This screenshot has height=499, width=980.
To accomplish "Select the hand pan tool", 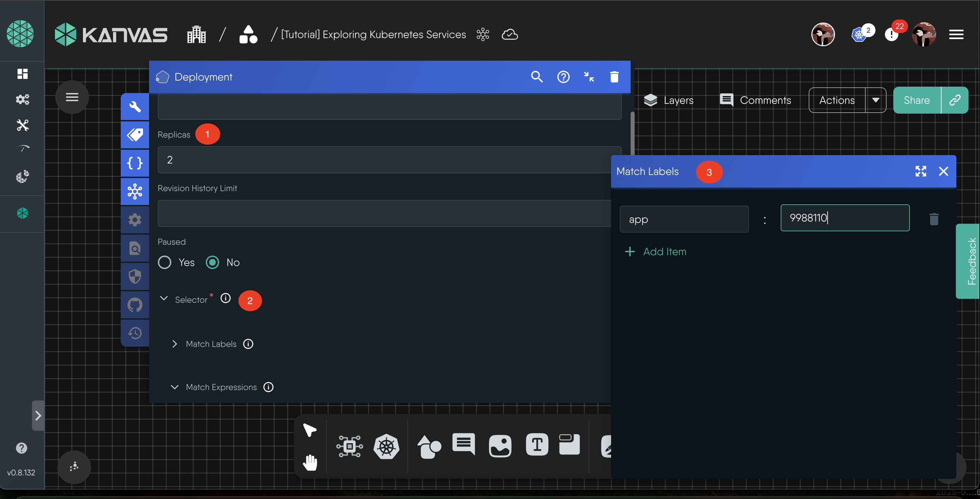I will (x=310, y=462).
